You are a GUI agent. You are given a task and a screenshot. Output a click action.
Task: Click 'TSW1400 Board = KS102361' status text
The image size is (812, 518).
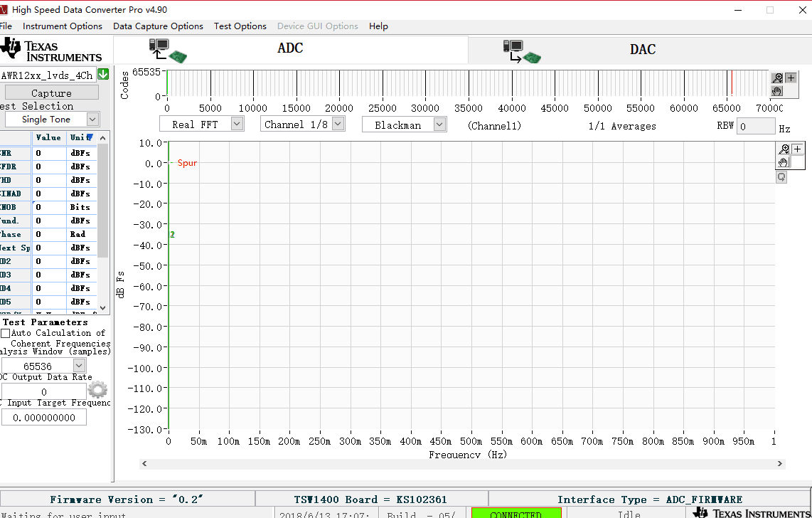(x=370, y=499)
